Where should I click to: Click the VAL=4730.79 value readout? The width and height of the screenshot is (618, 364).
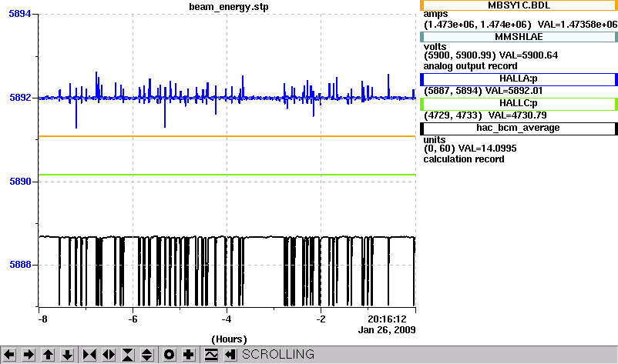pyautogui.click(x=518, y=115)
